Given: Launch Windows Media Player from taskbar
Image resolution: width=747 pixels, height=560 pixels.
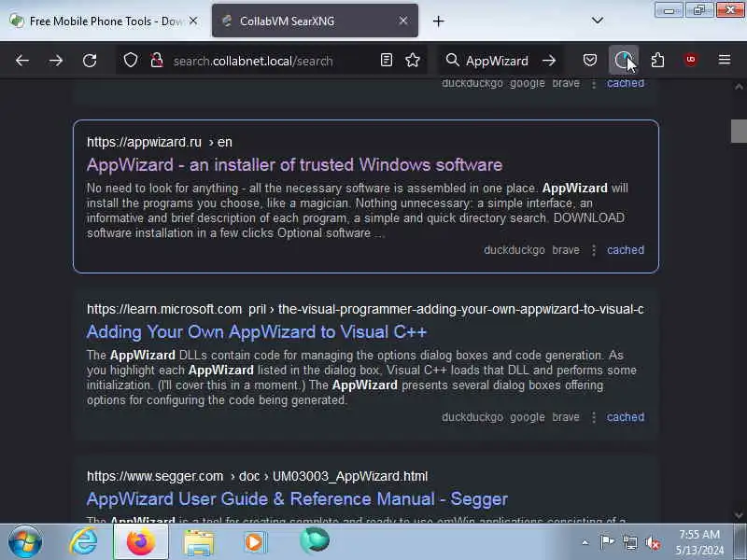Looking at the screenshot, I should click(256, 542).
